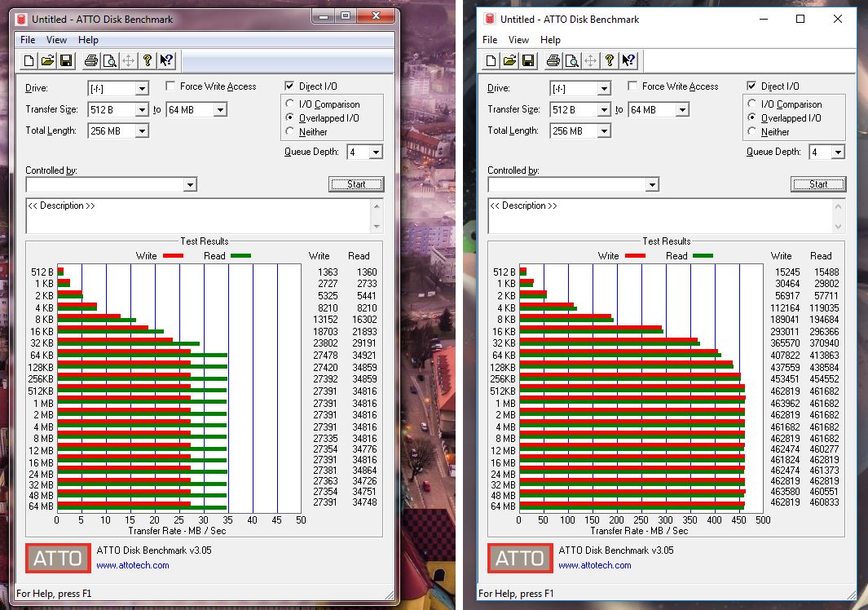Toggle Direct I/O checkbox in left window
The image size is (868, 610).
(x=289, y=86)
